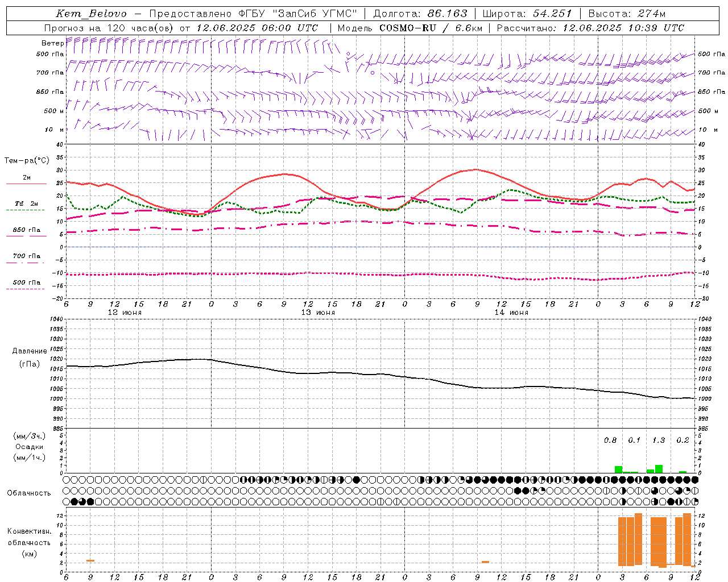Click the Модель COSMO-RU / 6.6км label
Image resolution: width=728 pixels, height=582 pixels.
click(x=410, y=28)
